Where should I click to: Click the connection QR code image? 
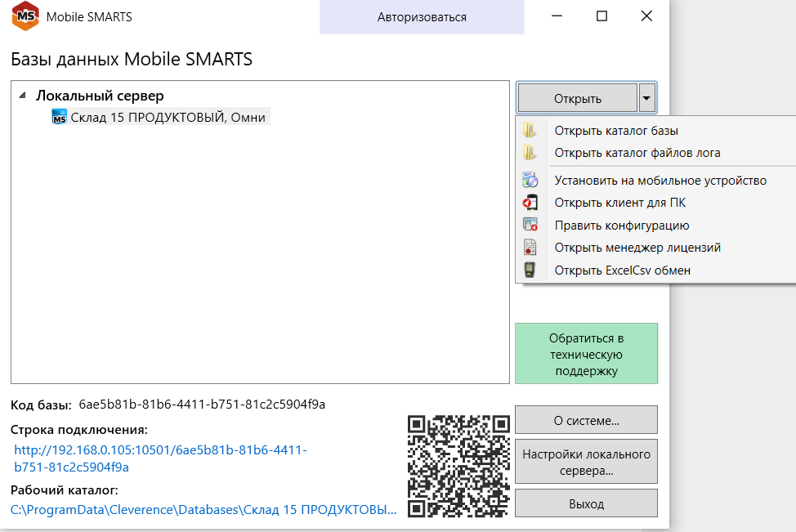(x=459, y=467)
